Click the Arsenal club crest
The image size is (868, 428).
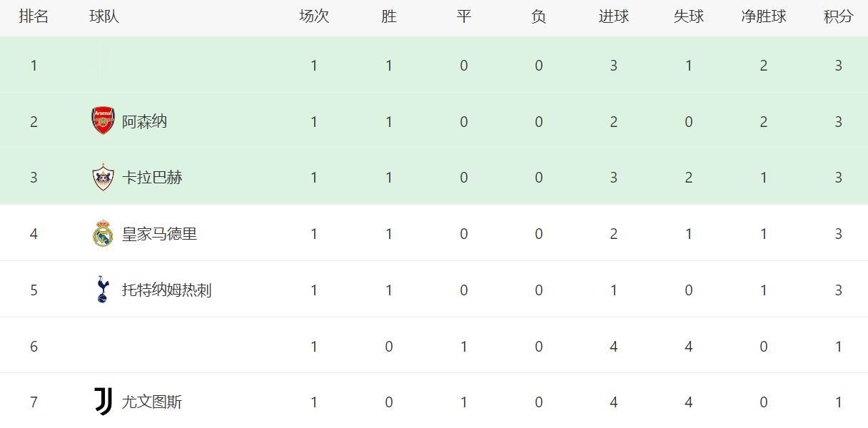(103, 121)
